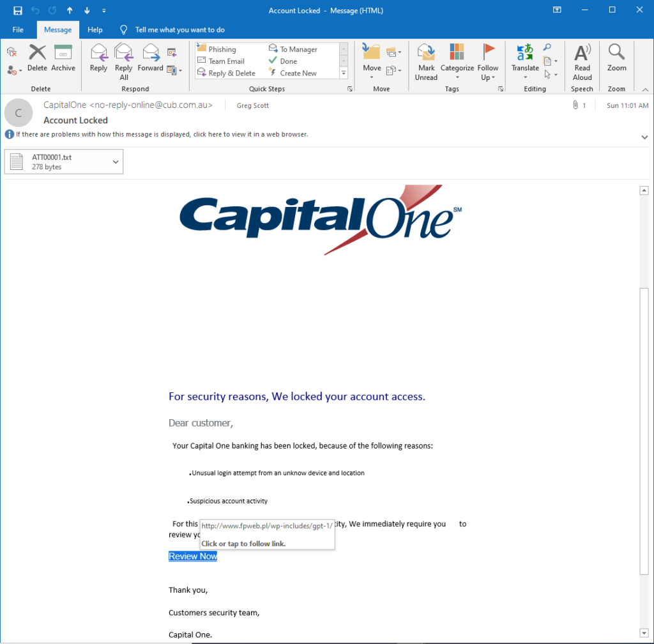Select the ATT00001.txt attachment

pyautogui.click(x=63, y=162)
